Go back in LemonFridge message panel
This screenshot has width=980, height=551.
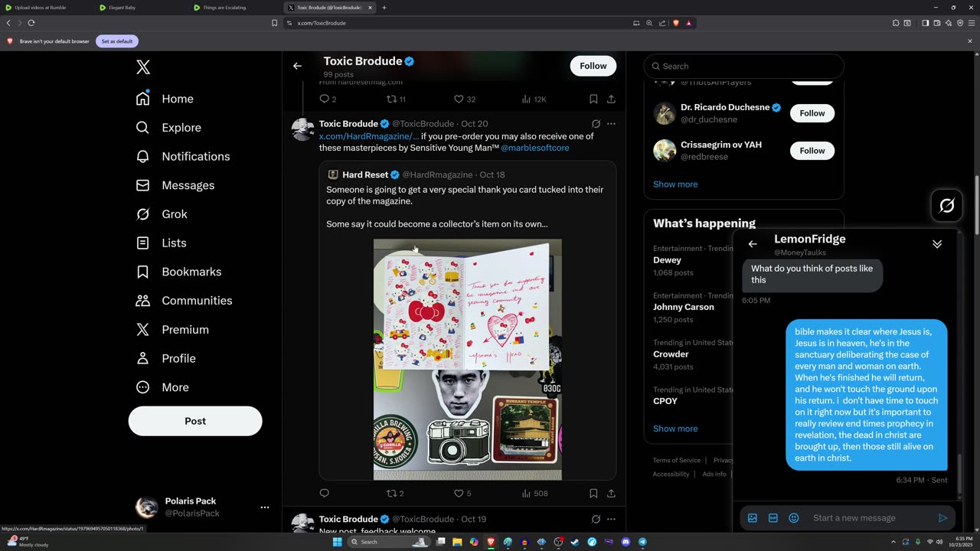(753, 244)
